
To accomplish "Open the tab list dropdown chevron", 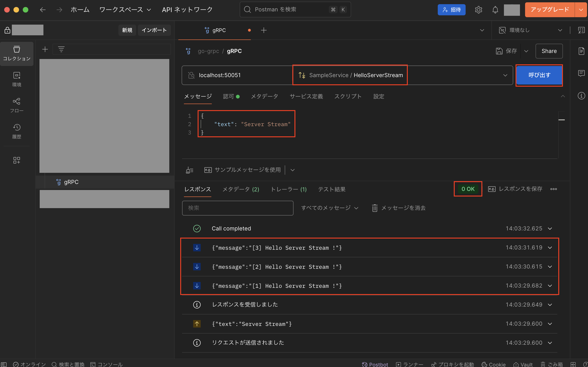I will pos(482,30).
